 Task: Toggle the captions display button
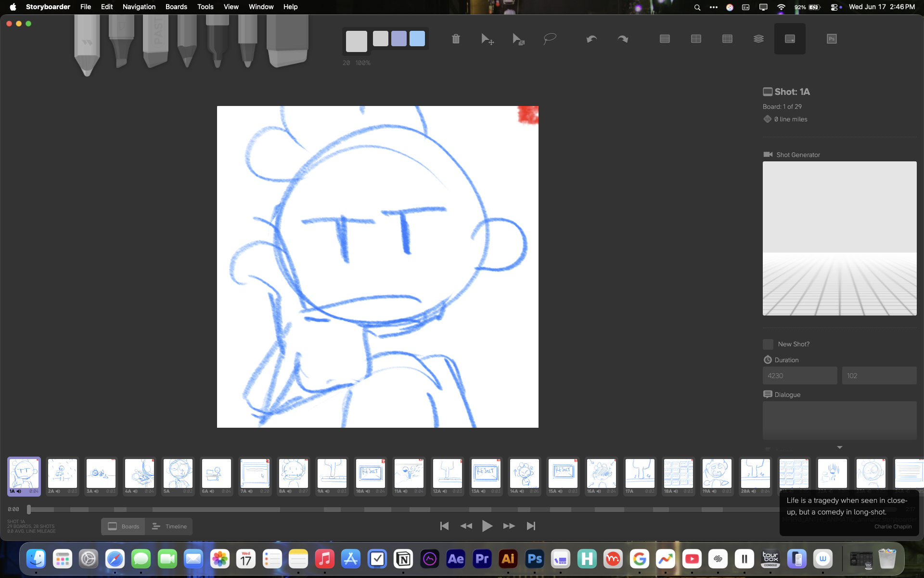point(790,39)
